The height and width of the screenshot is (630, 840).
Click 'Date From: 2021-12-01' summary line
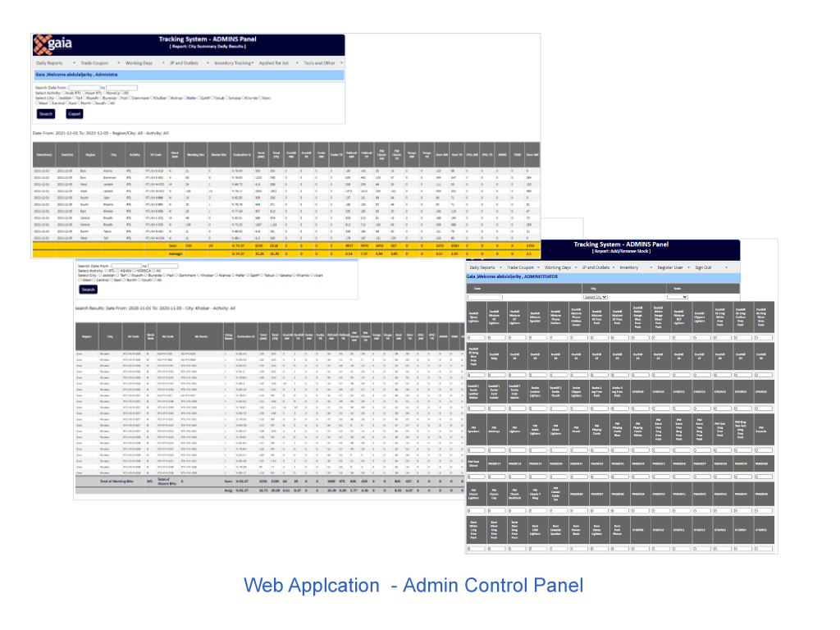coord(101,133)
